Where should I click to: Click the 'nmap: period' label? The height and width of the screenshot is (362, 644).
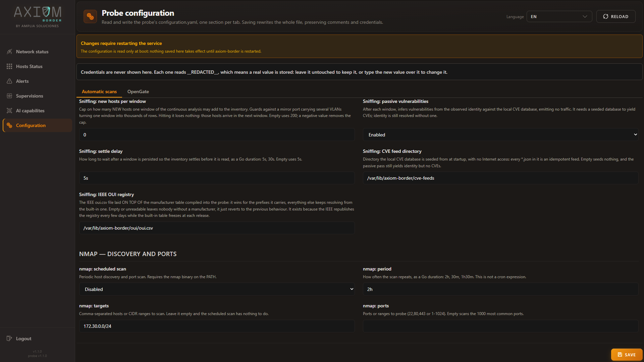pos(377,269)
